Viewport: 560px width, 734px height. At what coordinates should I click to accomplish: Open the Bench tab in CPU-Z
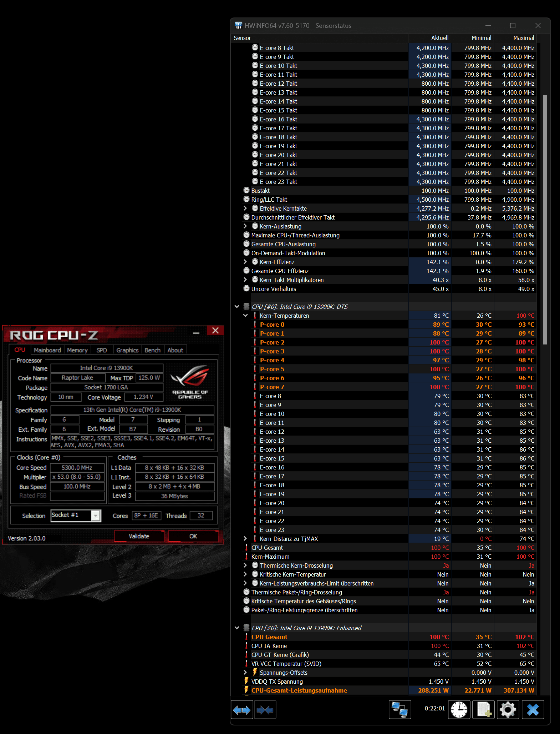coord(153,350)
